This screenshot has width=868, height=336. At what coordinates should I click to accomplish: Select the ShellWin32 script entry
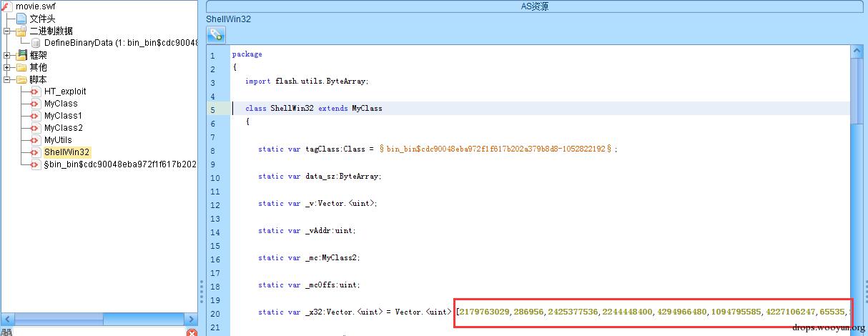[x=67, y=152]
